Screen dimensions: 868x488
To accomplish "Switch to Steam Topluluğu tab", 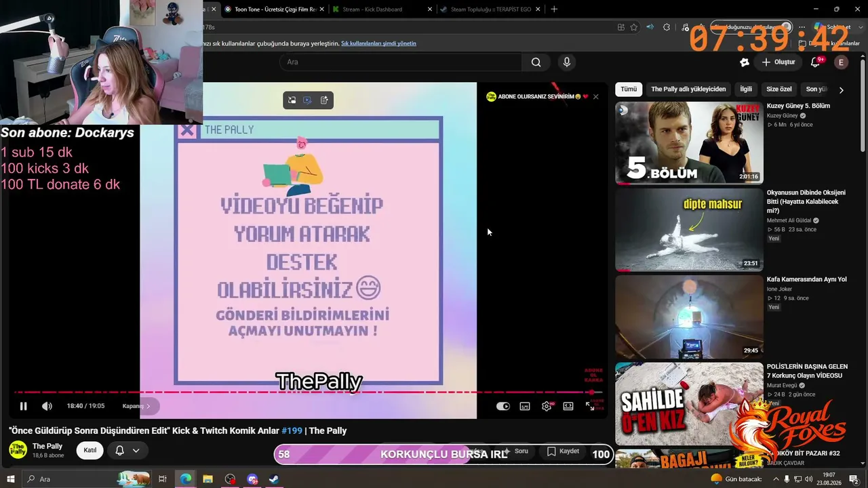I will [490, 9].
